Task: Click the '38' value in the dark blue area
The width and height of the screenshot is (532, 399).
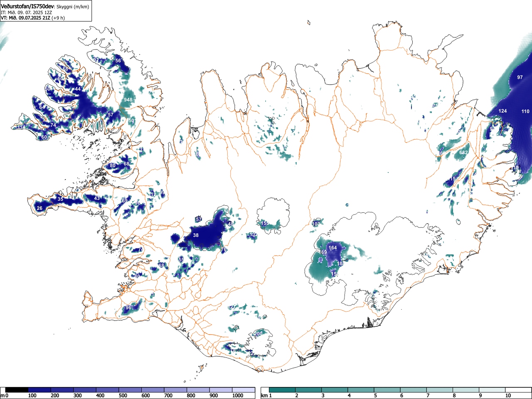Action: point(196,235)
